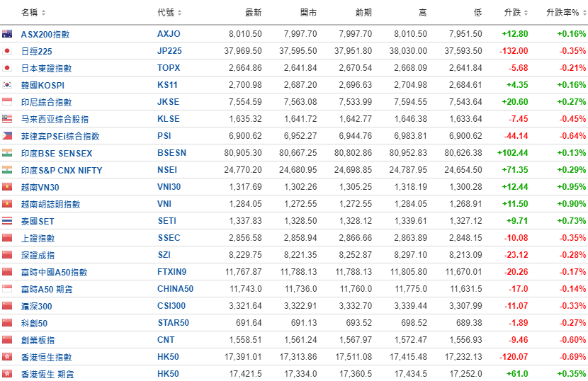Screen dimensions: 588x381
Task: Sort the table by the 升跌 column
Action: point(515,13)
